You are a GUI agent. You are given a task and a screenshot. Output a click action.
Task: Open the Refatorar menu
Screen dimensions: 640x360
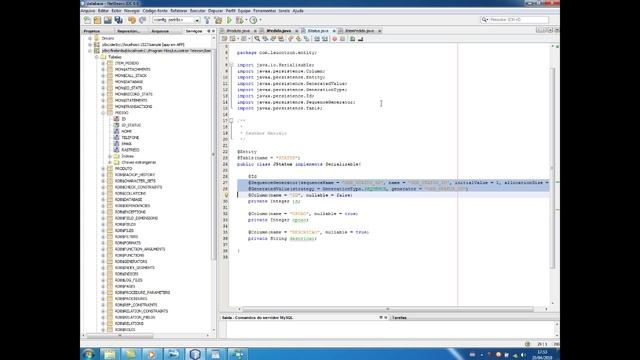pos(178,11)
